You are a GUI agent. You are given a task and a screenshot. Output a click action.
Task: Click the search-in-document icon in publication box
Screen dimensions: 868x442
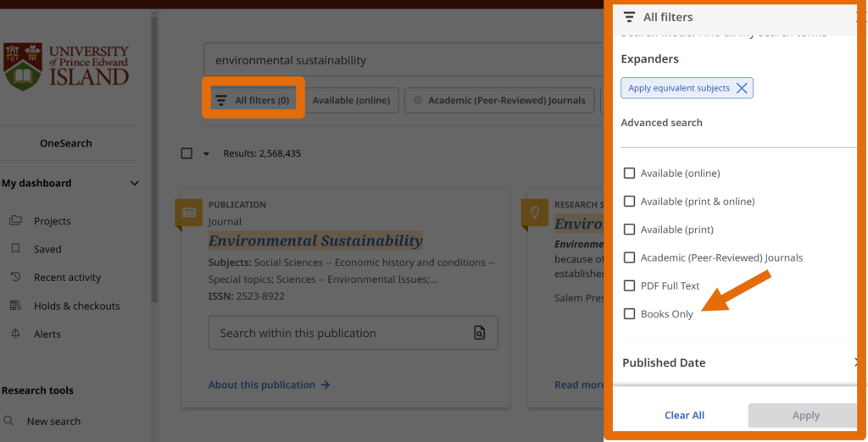point(480,333)
